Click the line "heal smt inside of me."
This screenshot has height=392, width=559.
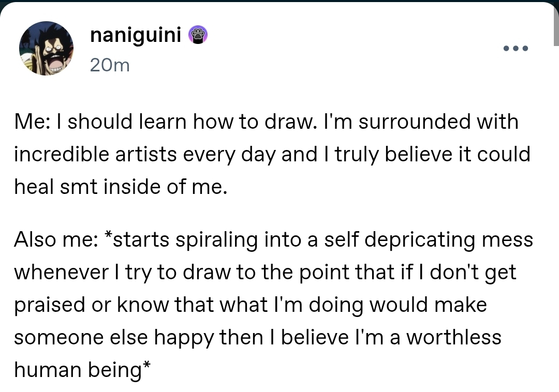[x=120, y=186]
